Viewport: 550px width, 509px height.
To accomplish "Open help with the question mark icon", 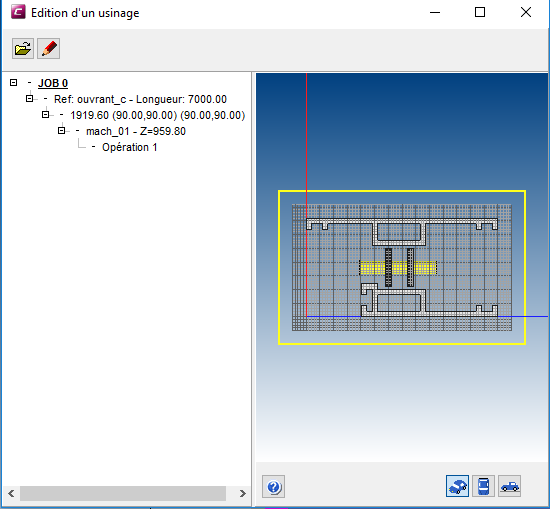I will click(273, 487).
